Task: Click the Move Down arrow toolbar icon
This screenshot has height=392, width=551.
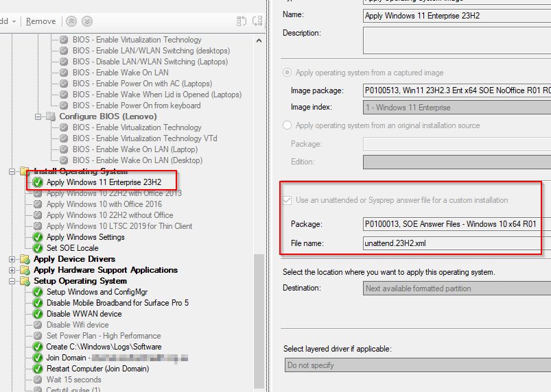Action: pyautogui.click(x=87, y=21)
